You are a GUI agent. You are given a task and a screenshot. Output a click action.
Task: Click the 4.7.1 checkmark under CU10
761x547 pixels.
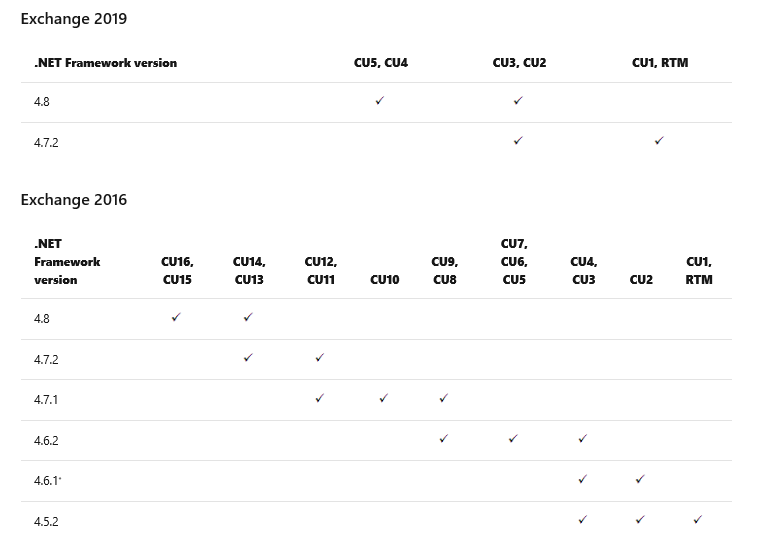click(383, 398)
